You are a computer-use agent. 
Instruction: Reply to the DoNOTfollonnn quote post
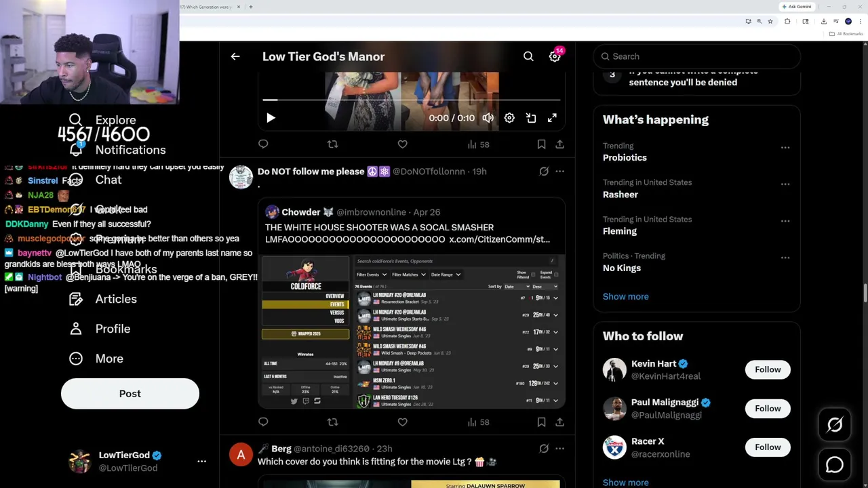(x=263, y=422)
